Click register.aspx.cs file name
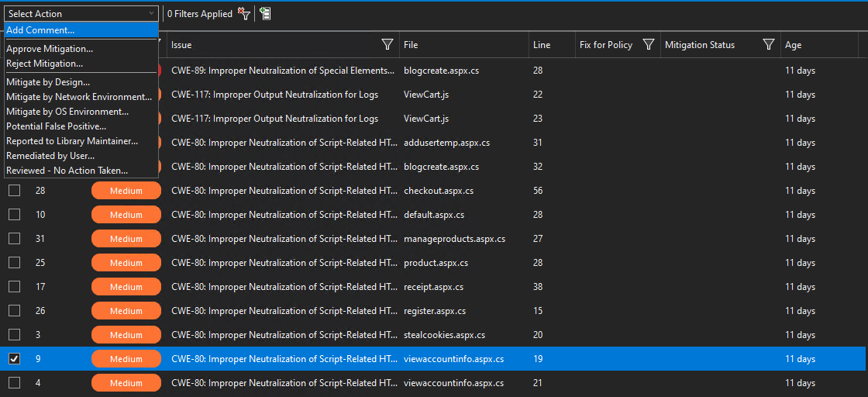Screen dimensions: 868x397 pos(435,311)
